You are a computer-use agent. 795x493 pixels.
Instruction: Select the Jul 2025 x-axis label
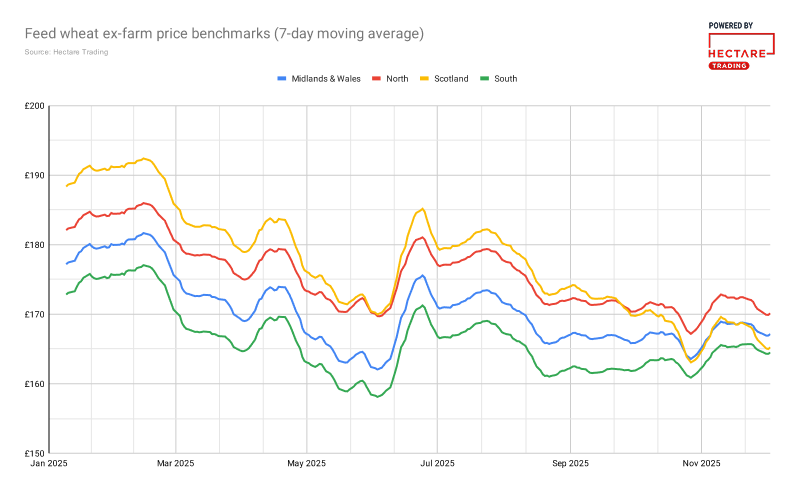[437, 463]
